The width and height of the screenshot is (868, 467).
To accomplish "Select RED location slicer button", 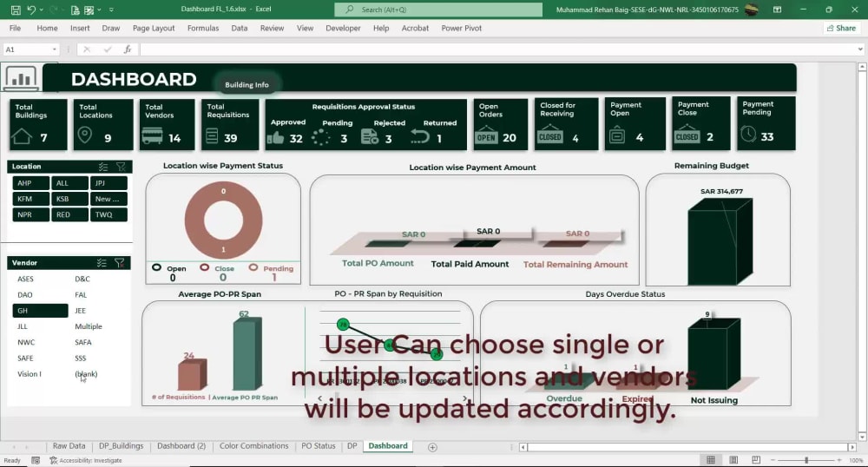I will (69, 214).
